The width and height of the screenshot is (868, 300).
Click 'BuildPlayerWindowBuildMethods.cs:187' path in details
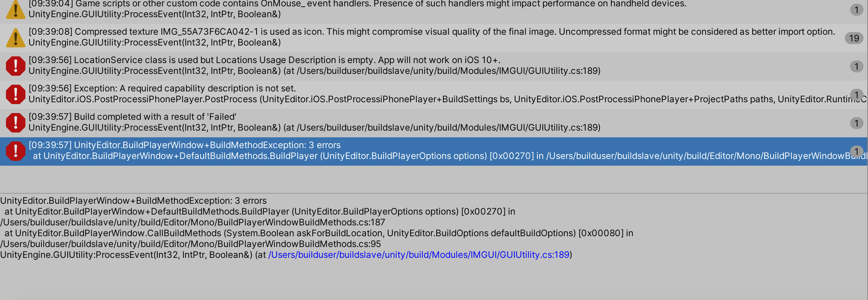click(193, 222)
